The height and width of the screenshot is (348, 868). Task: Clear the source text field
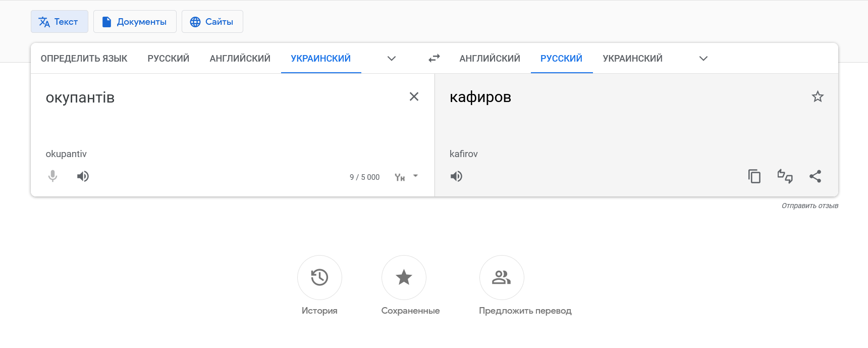pyautogui.click(x=414, y=96)
